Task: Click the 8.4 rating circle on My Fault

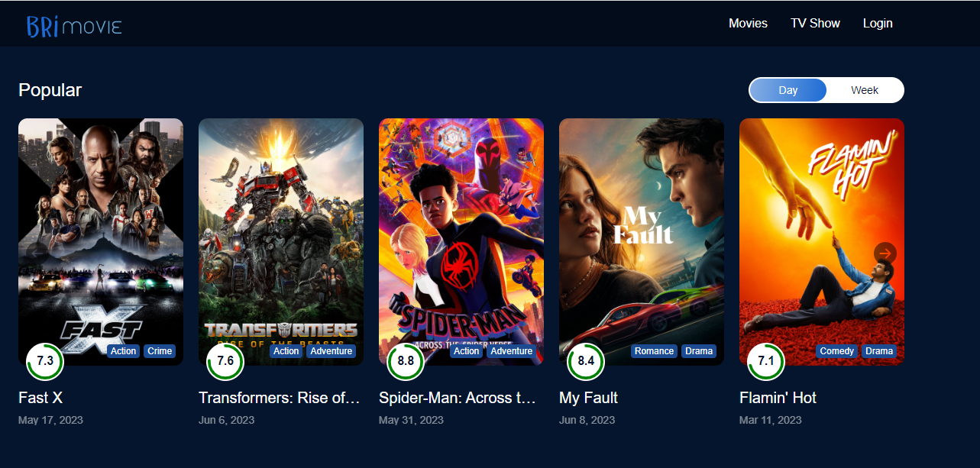Action: coord(586,360)
